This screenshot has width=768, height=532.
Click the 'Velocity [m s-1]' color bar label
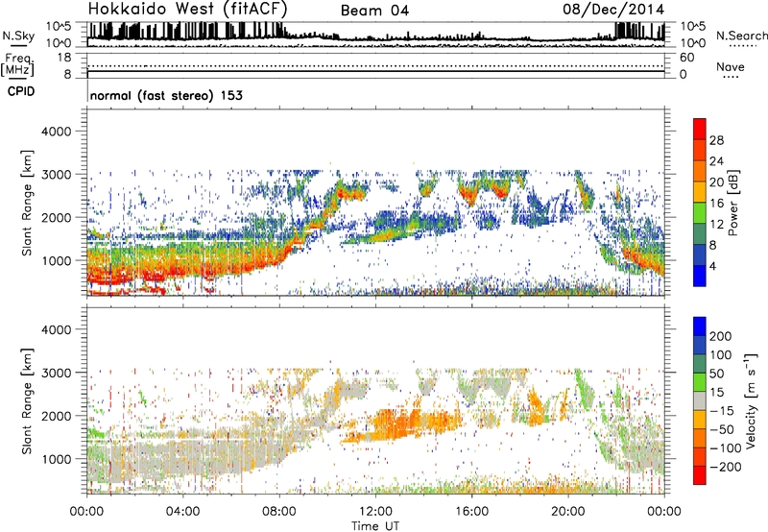pyautogui.click(x=751, y=400)
